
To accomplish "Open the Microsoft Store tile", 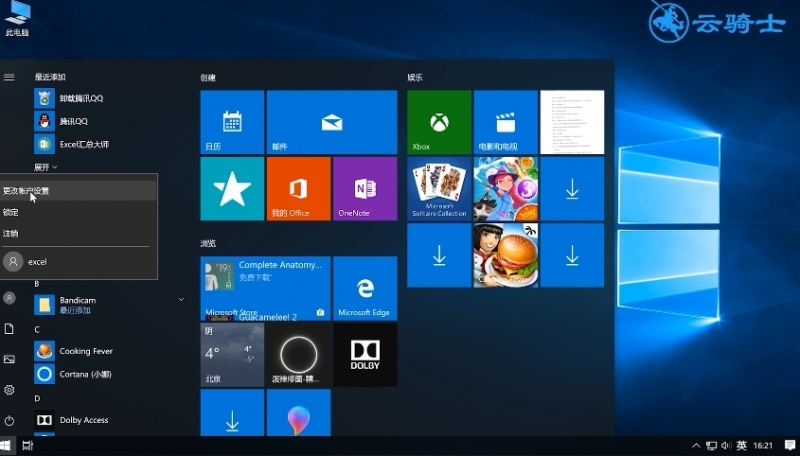I will (265, 288).
